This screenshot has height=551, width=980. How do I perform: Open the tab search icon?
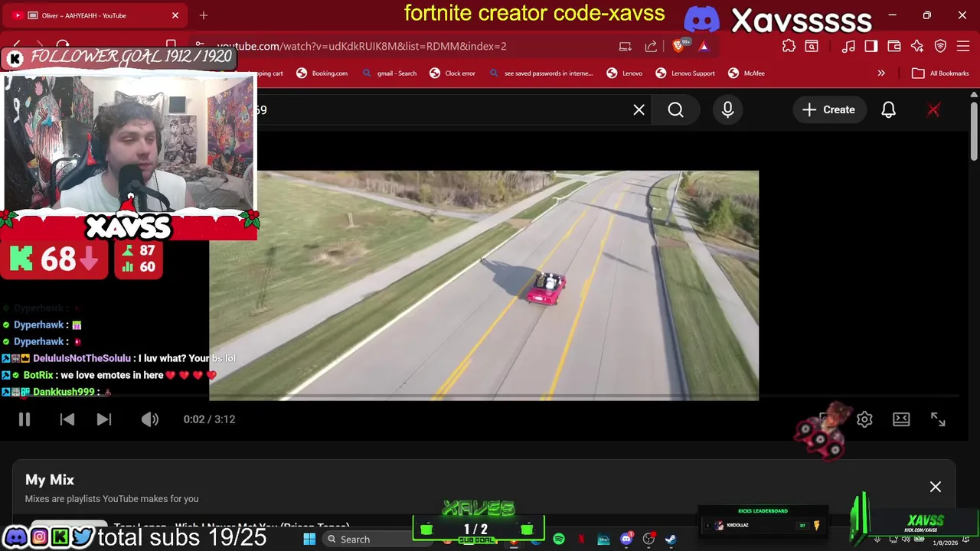pos(811,46)
